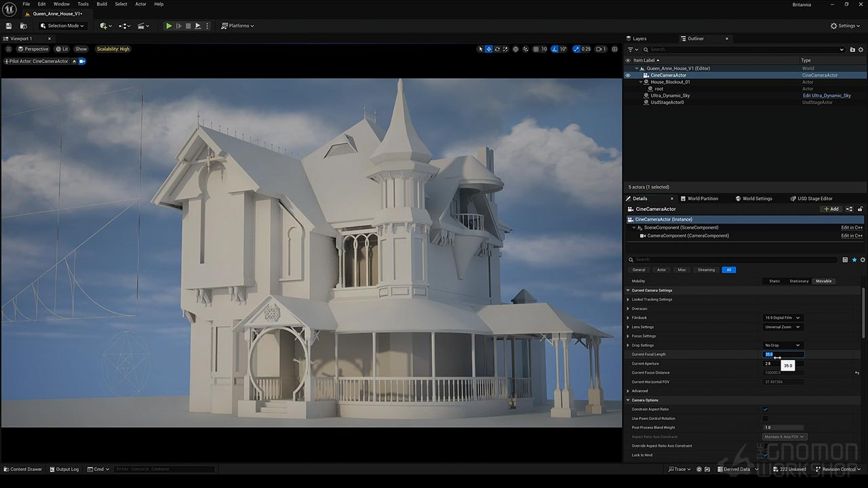Click the Edit Ultra_Dynamic_Sky link
The width and height of the screenshot is (868, 488).
point(827,96)
